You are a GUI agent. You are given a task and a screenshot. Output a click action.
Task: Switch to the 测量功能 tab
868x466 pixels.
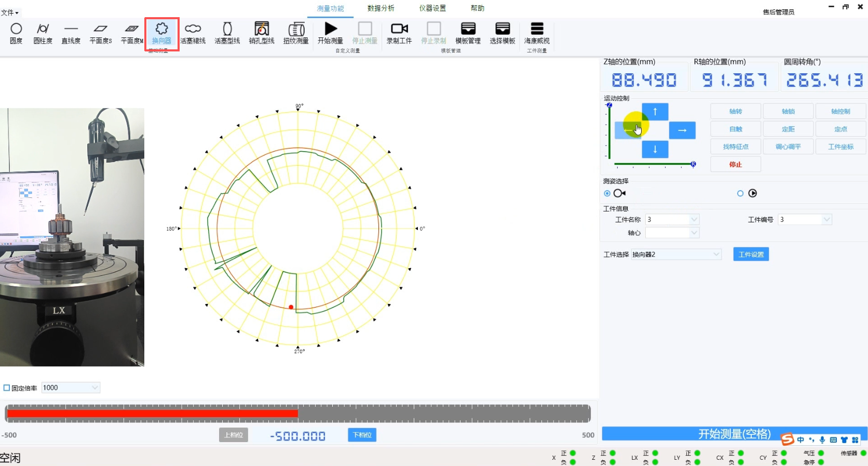330,8
